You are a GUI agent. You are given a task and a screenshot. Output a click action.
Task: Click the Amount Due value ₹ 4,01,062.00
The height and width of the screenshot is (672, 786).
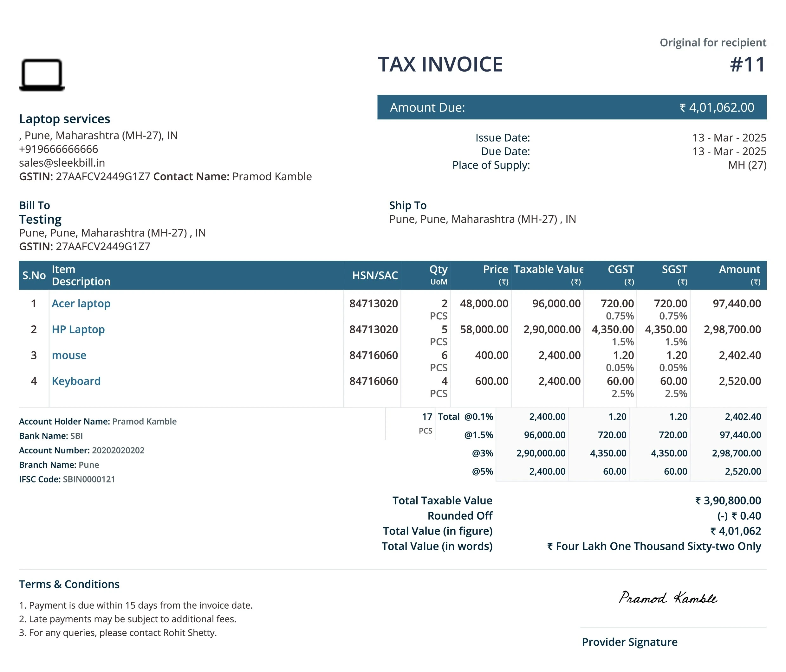pyautogui.click(x=717, y=108)
